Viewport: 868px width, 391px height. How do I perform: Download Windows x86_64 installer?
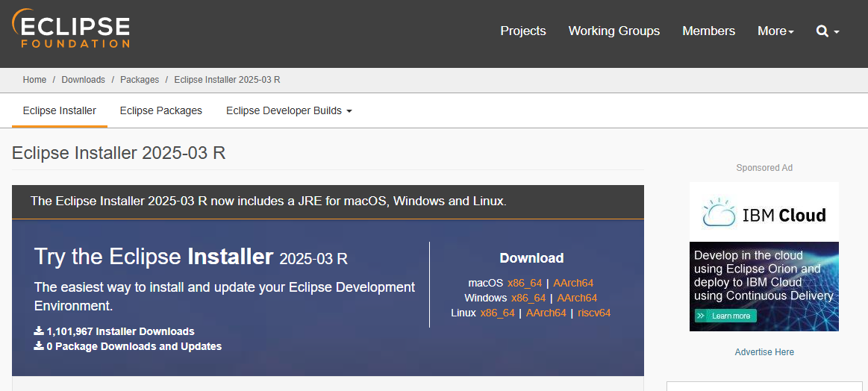click(528, 298)
